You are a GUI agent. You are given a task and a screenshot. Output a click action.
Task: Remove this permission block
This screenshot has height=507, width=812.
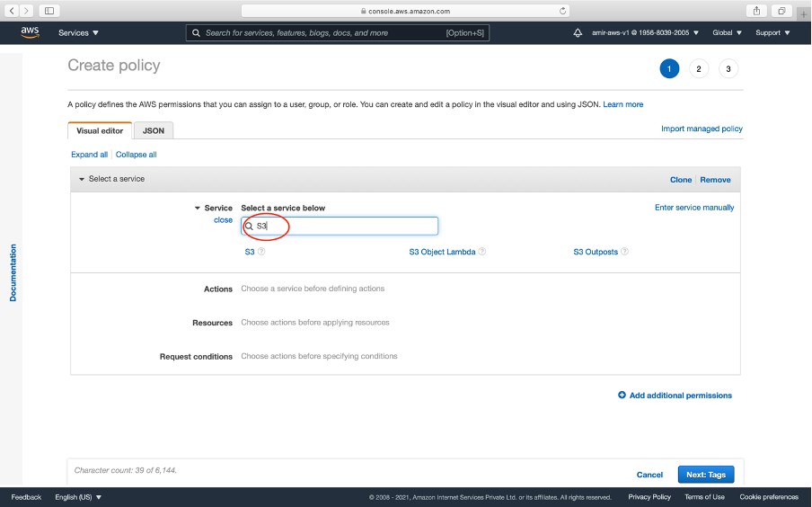tap(715, 180)
